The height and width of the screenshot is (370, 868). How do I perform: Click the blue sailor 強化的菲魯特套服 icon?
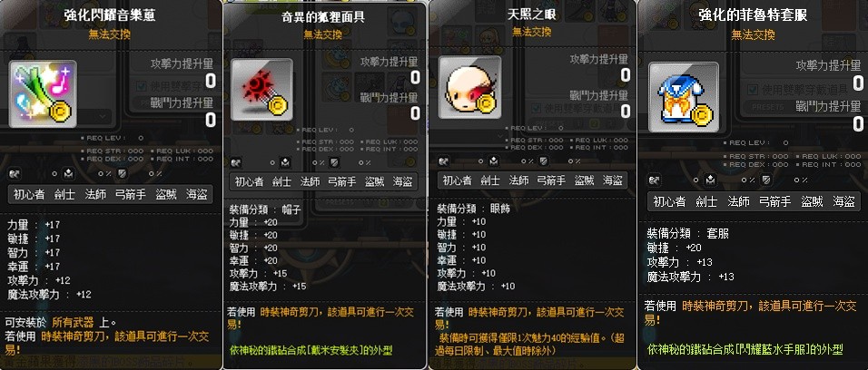click(683, 97)
